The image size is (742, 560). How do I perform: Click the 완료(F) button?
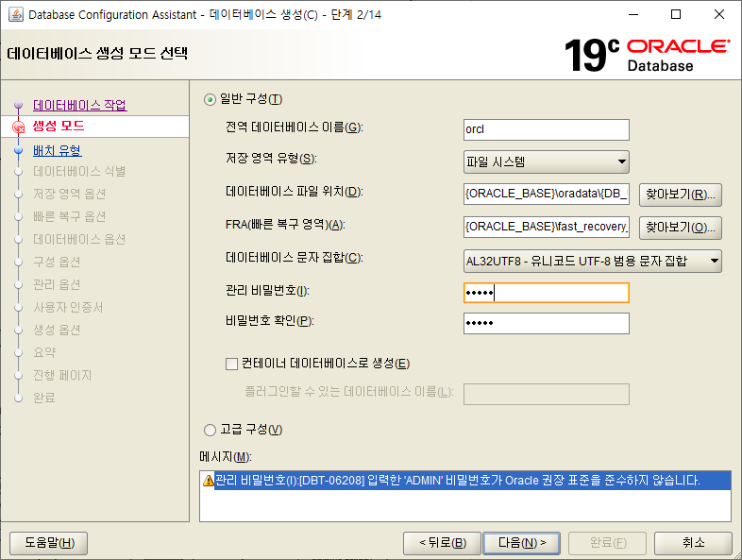(608, 543)
